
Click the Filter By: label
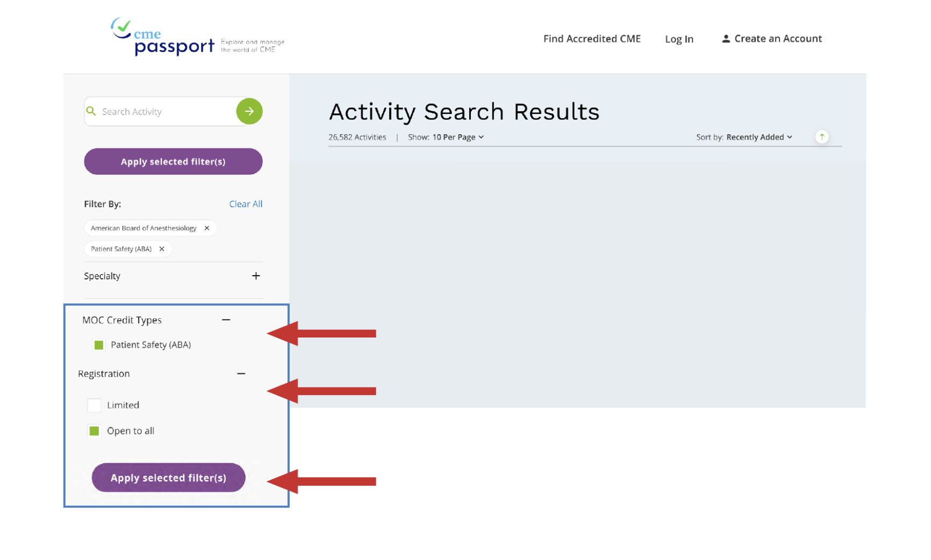click(103, 204)
